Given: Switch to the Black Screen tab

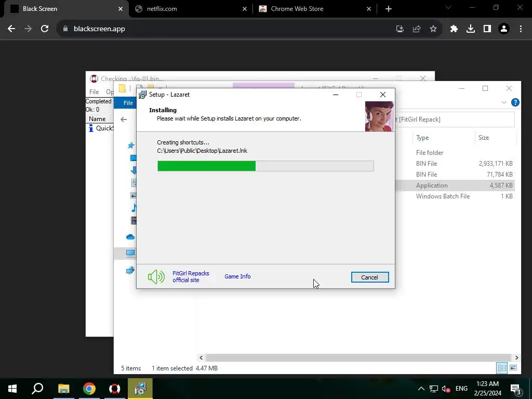Looking at the screenshot, I should coord(64,9).
